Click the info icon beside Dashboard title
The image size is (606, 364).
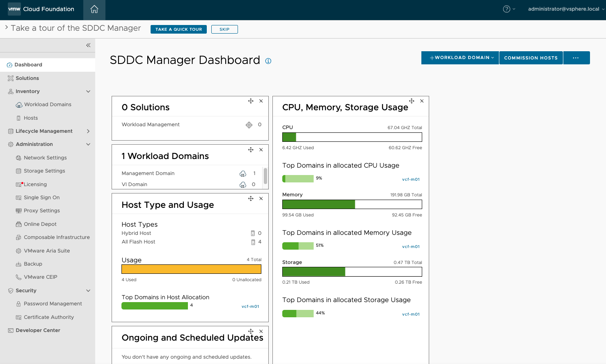(268, 61)
